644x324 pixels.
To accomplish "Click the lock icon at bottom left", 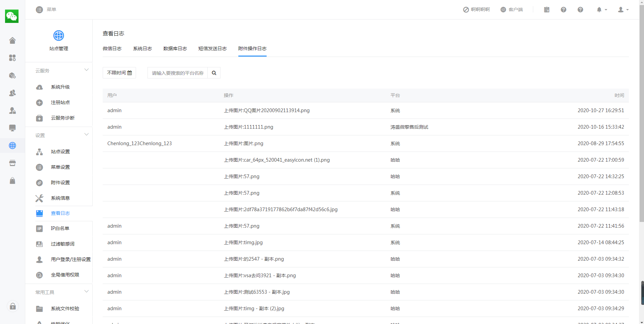I will (x=13, y=306).
